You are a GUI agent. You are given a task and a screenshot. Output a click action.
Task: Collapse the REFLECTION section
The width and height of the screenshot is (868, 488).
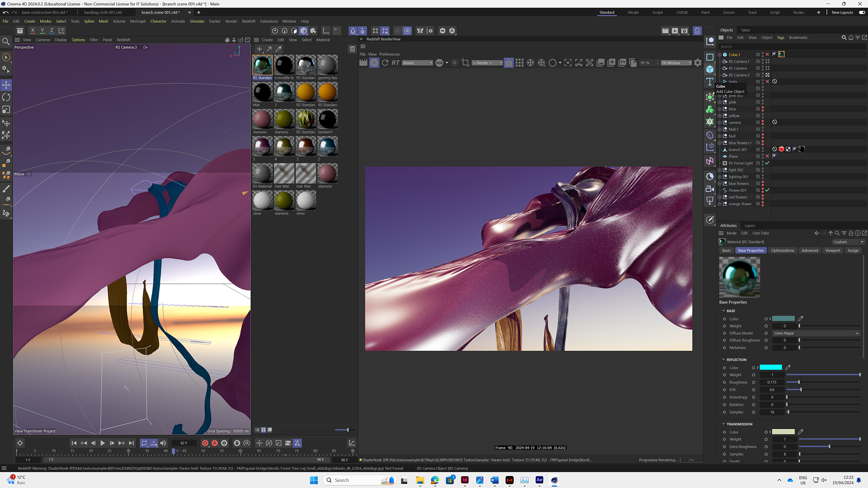[723, 360]
